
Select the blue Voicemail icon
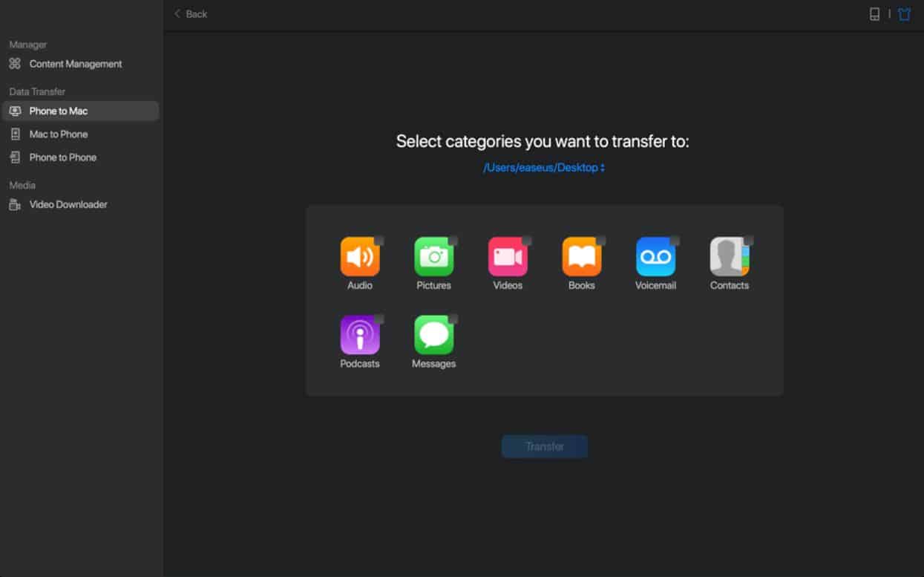point(655,257)
